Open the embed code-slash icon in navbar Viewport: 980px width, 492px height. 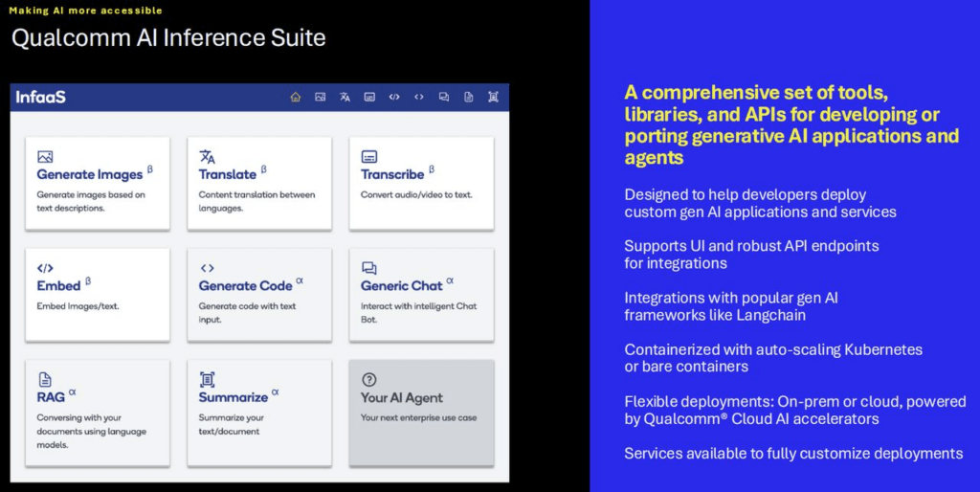pos(393,97)
